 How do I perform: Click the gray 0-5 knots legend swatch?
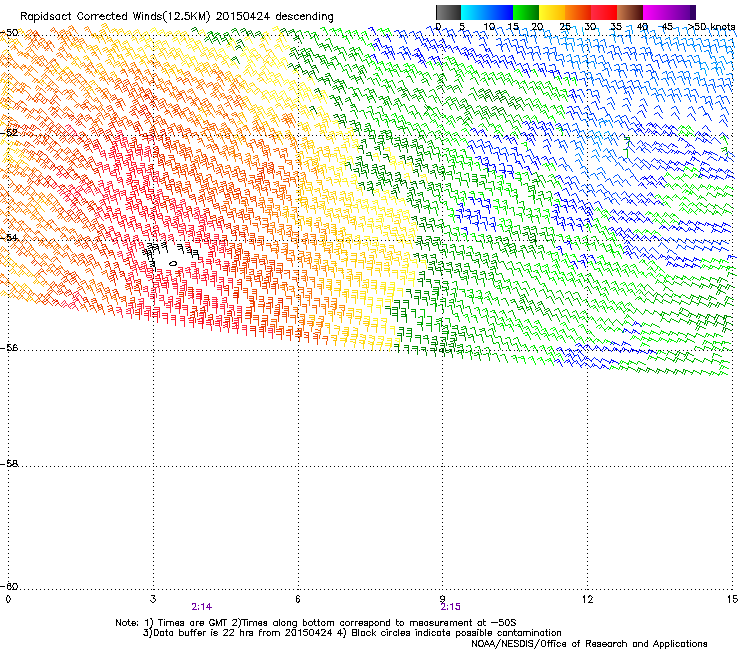[448, 12]
